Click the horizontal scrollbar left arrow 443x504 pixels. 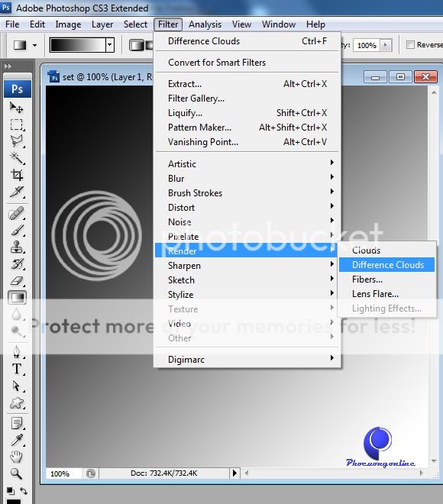pyautogui.click(x=247, y=473)
